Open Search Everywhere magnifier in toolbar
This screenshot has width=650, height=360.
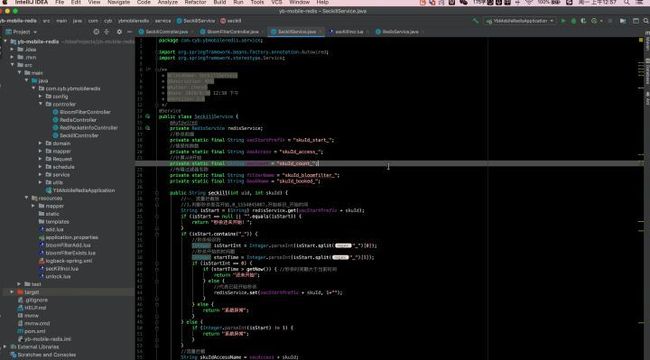[646, 21]
